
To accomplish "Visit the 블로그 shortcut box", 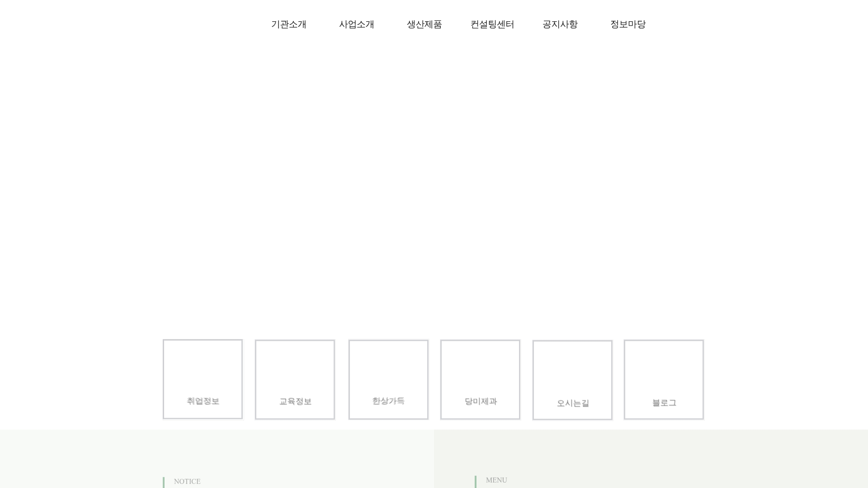I will point(664,380).
